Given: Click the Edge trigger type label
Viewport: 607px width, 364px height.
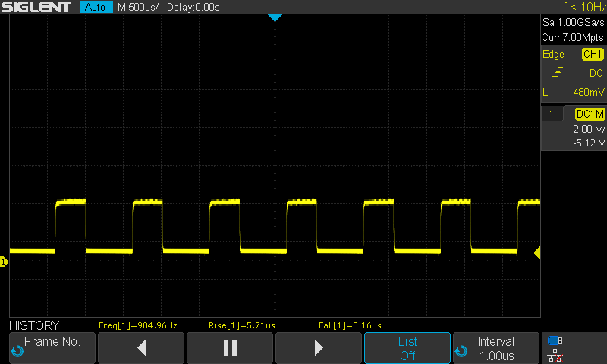Looking at the screenshot, I should tap(553, 54).
